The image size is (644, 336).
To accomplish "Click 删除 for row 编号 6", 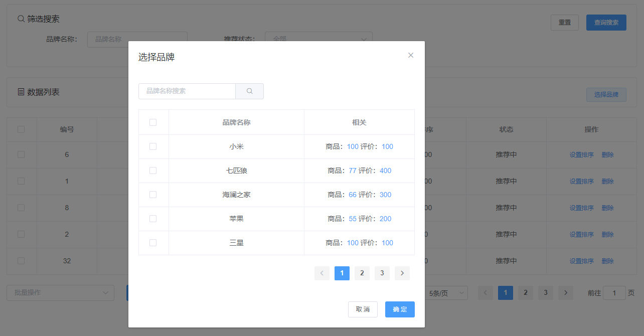I will [x=607, y=155].
